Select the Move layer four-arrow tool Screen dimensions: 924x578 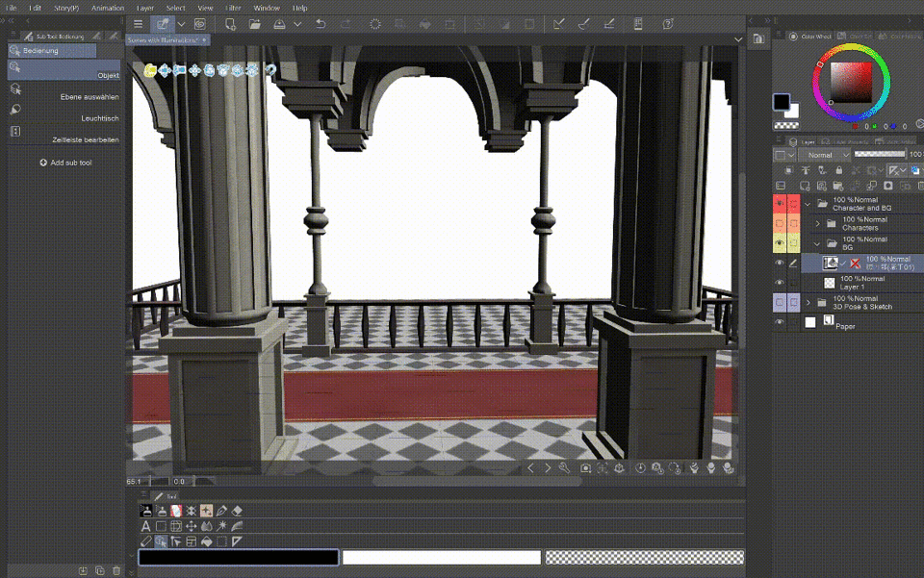191,526
